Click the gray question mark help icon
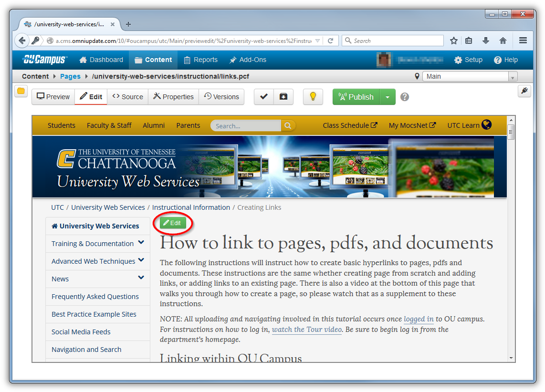Viewport: 545px width, 392px height. click(x=405, y=97)
